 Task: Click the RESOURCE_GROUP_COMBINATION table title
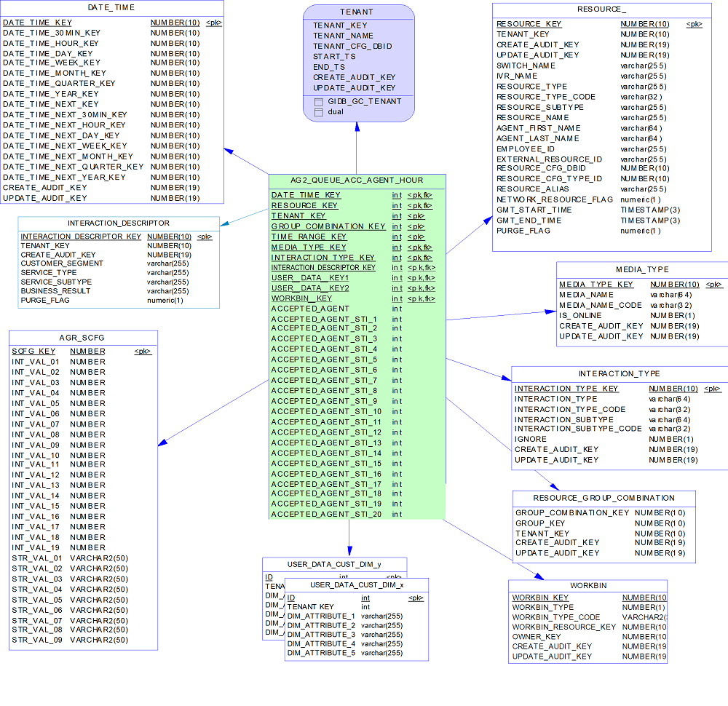coord(604,498)
